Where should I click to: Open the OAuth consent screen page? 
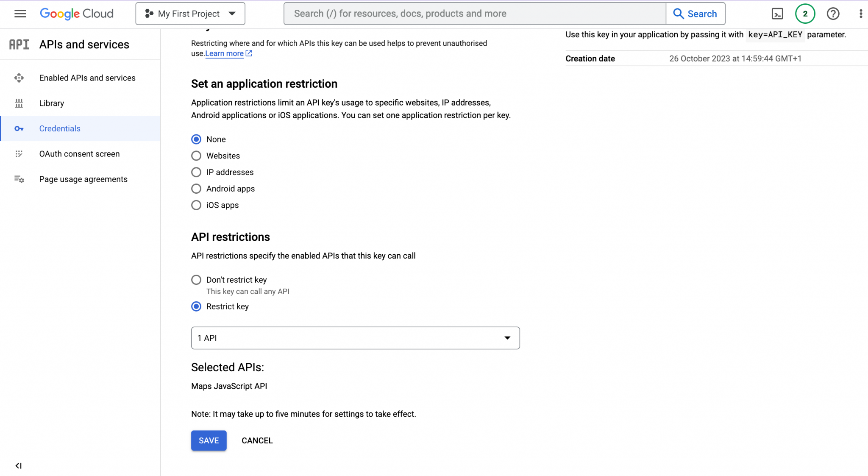point(79,154)
